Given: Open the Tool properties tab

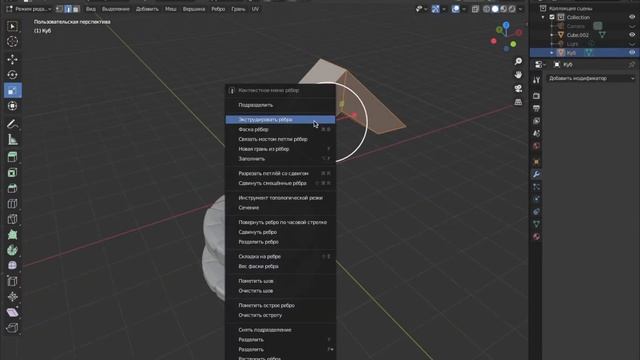Looking at the screenshot, I should pos(536,80).
